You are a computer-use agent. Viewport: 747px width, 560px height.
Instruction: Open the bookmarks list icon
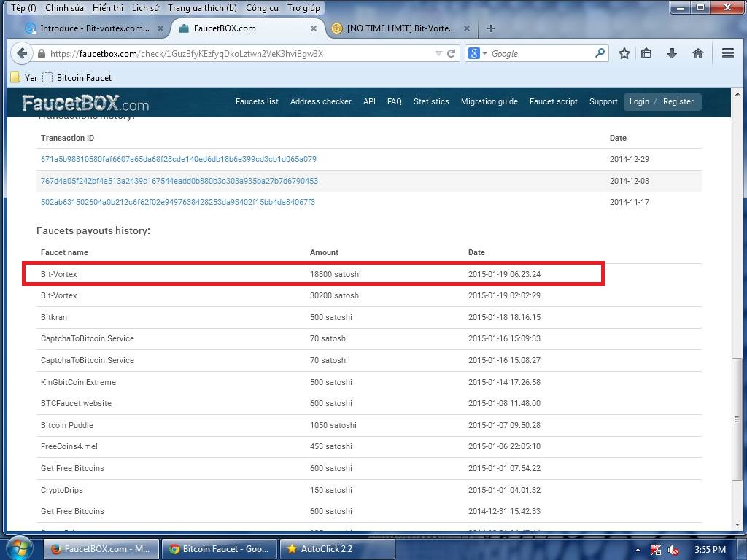click(x=646, y=53)
